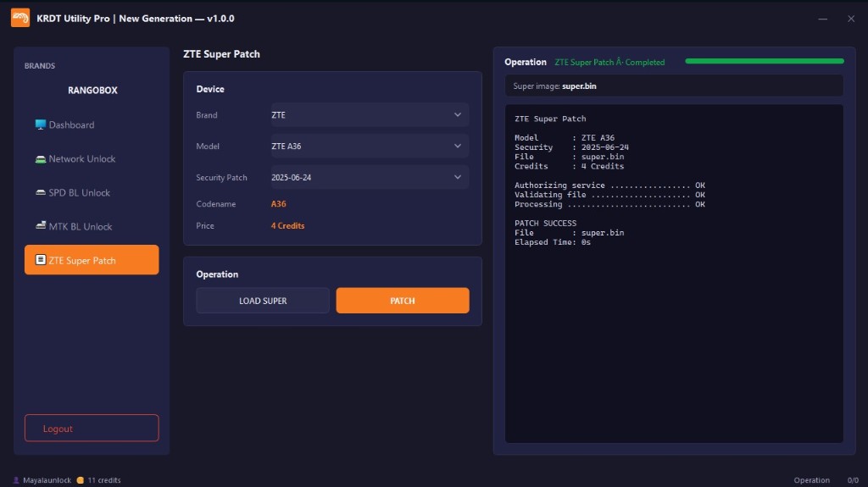Image resolution: width=868 pixels, height=487 pixels.
Task: Expand the Brand chevron arrow
Action: (457, 114)
